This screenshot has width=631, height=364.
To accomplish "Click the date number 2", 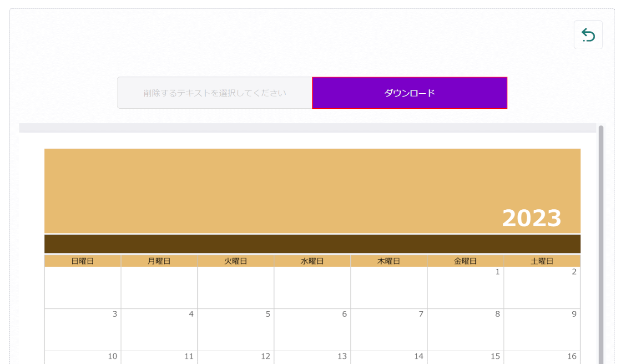I will coord(574,272).
